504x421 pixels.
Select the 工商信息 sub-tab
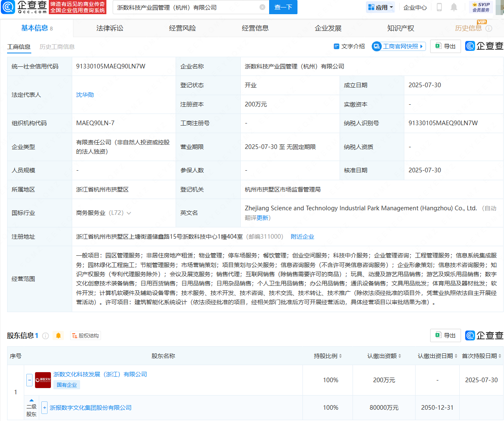coord(19,47)
